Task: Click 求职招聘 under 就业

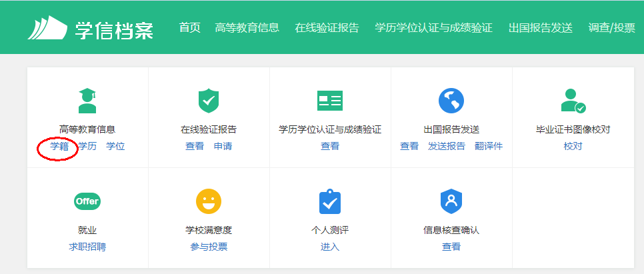Action: click(x=87, y=247)
